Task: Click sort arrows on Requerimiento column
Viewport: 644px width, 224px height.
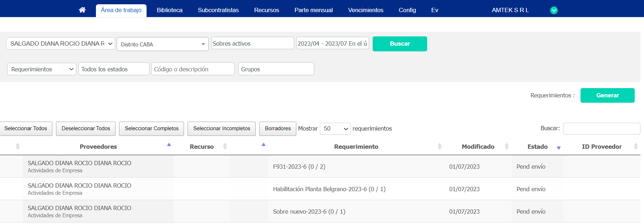Action: tap(440, 146)
